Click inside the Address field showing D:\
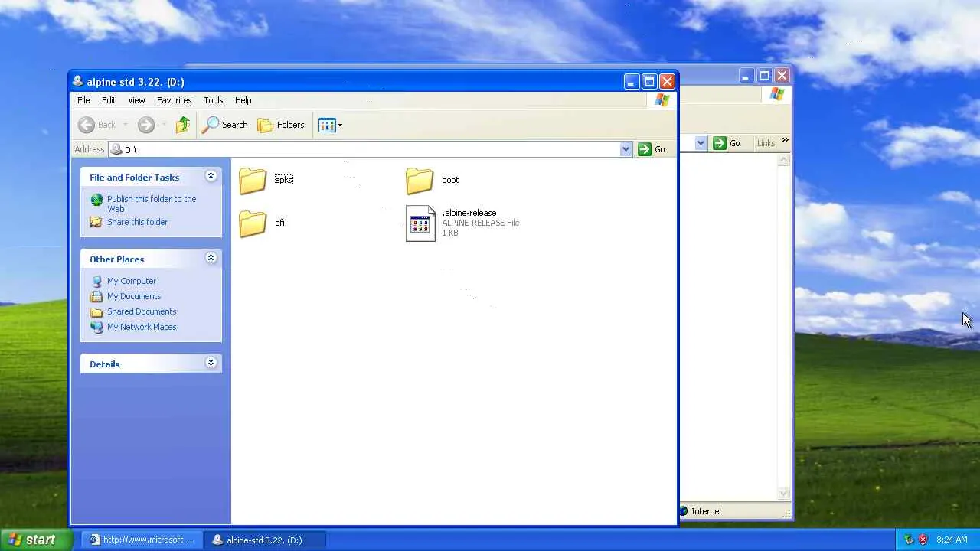Image resolution: width=980 pixels, height=551 pixels. point(371,149)
